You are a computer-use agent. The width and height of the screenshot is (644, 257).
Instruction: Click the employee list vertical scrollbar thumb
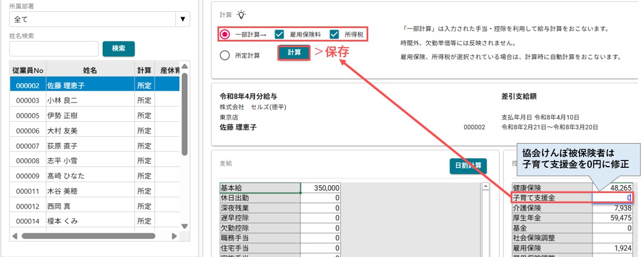tap(184, 114)
